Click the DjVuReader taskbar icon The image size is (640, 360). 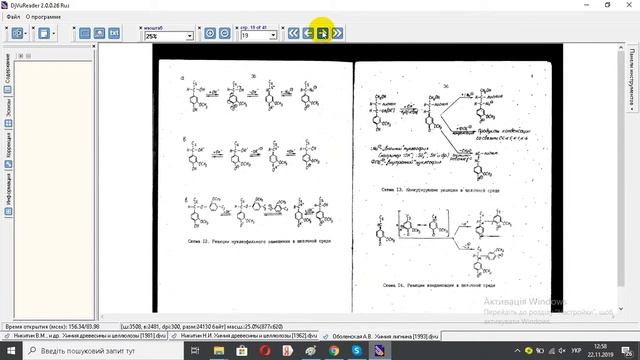380,351
